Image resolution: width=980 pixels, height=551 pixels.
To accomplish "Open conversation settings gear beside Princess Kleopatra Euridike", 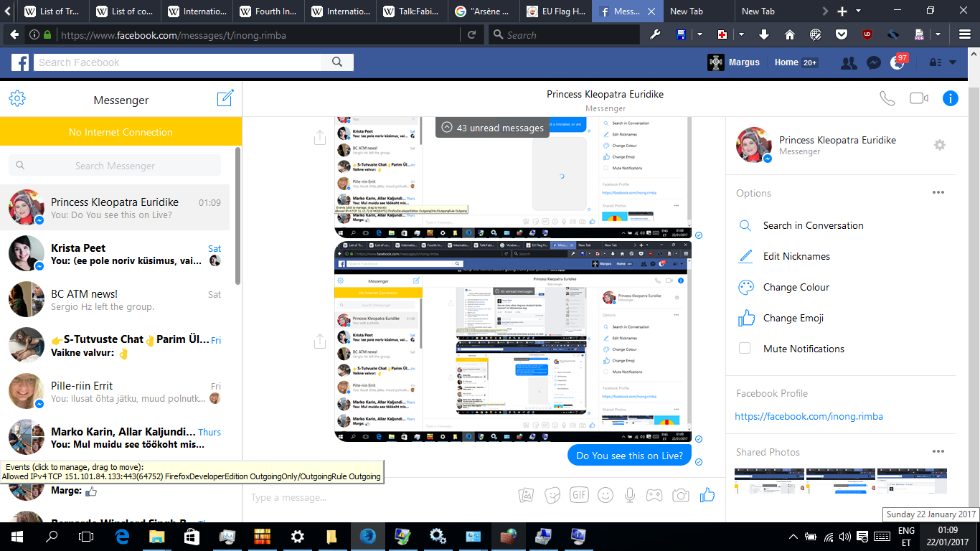I will (940, 145).
